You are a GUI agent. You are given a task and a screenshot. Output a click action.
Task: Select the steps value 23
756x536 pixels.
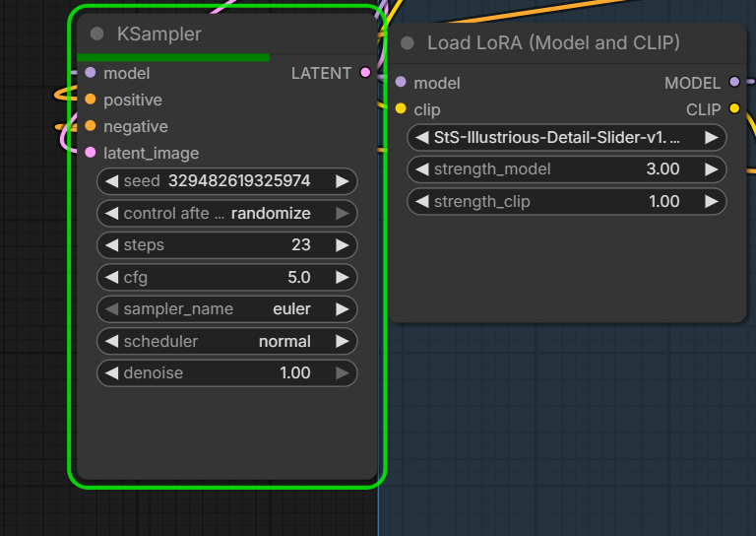click(301, 244)
